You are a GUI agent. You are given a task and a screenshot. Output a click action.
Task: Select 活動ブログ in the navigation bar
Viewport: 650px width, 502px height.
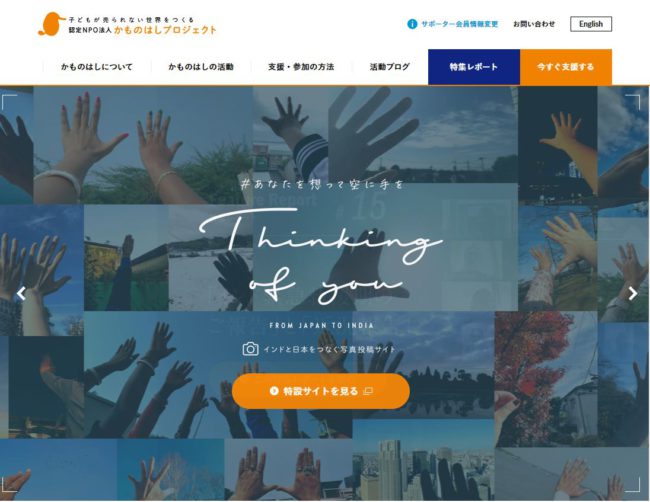pos(390,67)
